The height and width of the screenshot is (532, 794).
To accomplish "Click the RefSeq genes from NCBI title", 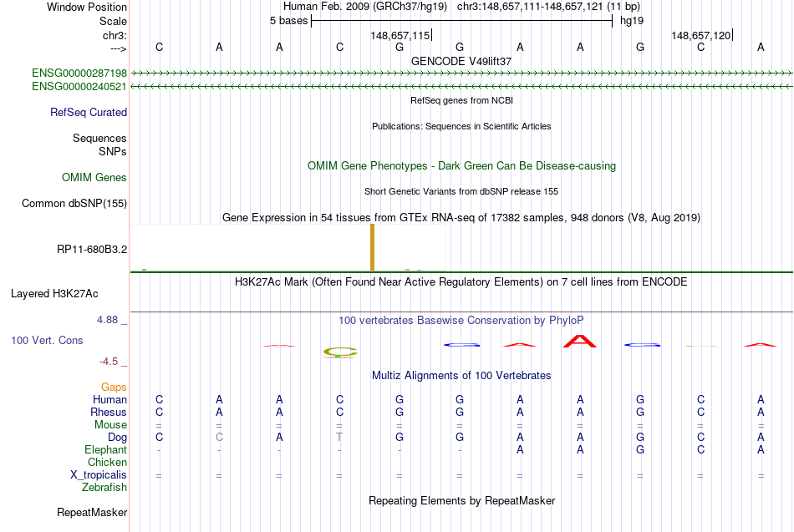I will 462,100.
